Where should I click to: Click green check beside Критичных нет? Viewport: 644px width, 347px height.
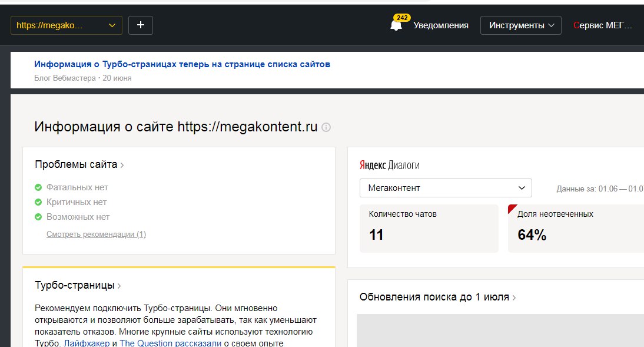[x=38, y=202]
